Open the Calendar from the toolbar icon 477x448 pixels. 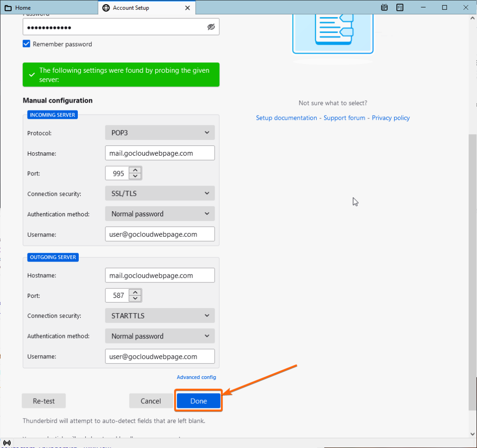pos(384,7)
